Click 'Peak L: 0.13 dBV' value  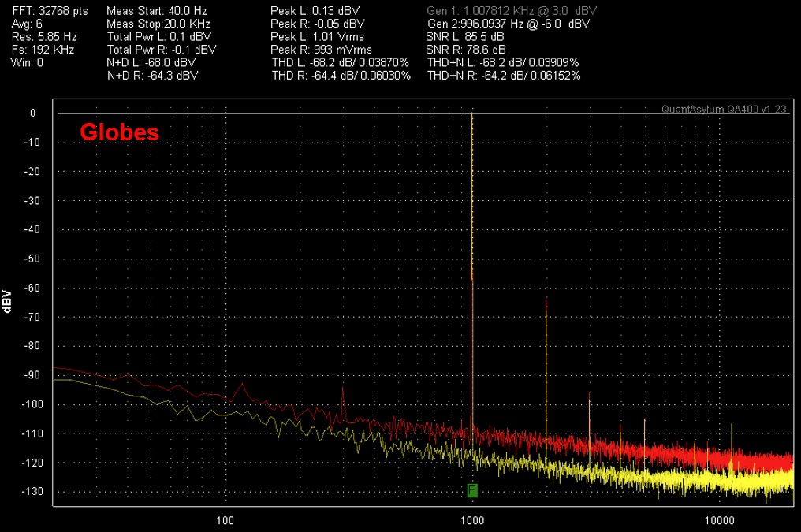pyautogui.click(x=315, y=11)
